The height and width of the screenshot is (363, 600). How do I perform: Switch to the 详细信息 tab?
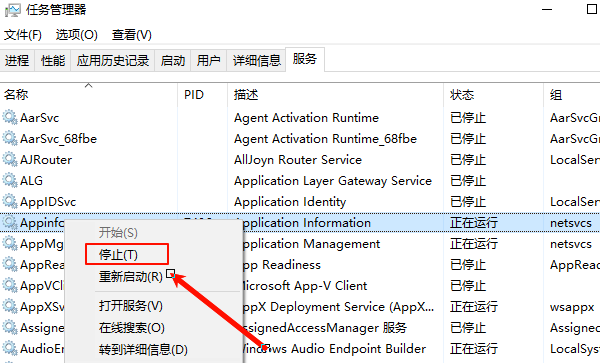257,60
